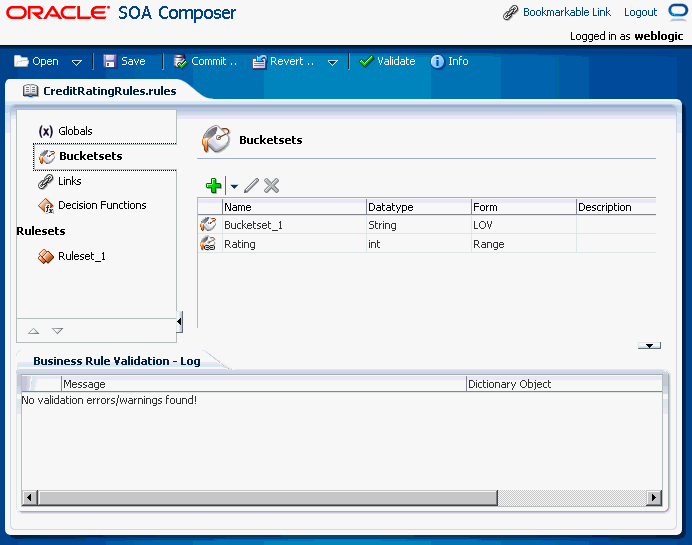The image size is (692, 545).
Task: Open the Globals section
Action: click(75, 131)
